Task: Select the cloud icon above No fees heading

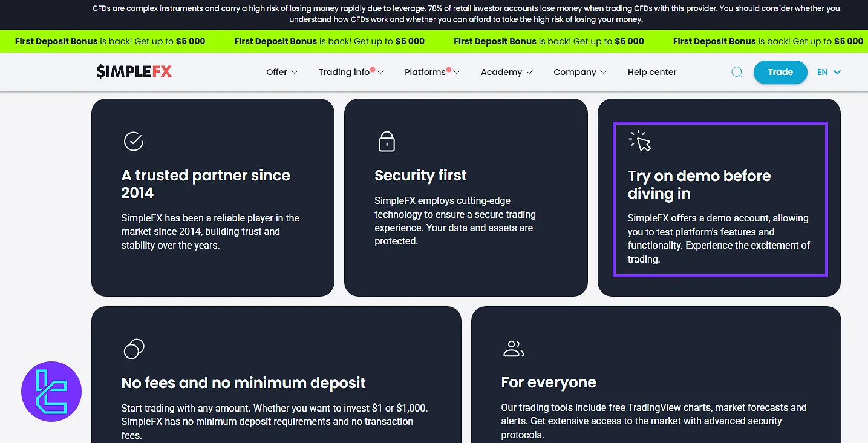Action: [134, 349]
